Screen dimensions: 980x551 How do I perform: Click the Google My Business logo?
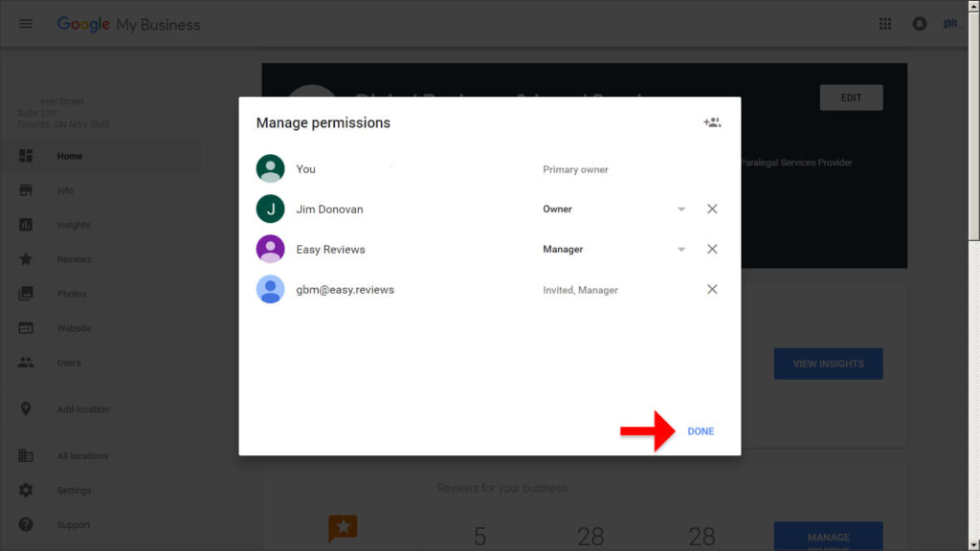tap(128, 24)
